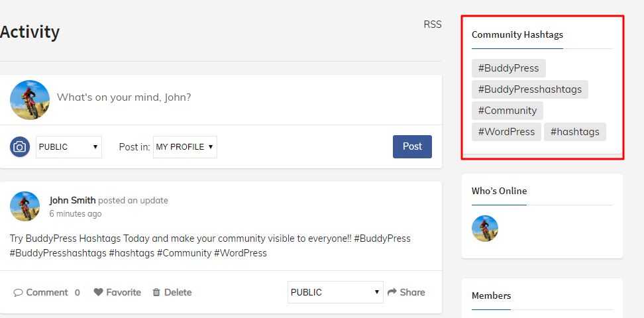Click the 6 minutes ago timestamp
644x318 pixels.
(75, 213)
